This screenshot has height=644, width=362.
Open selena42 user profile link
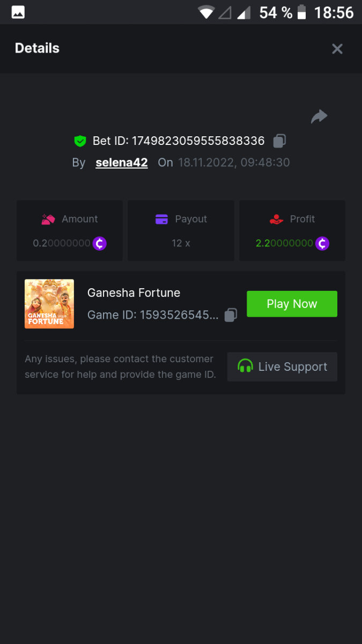122,163
